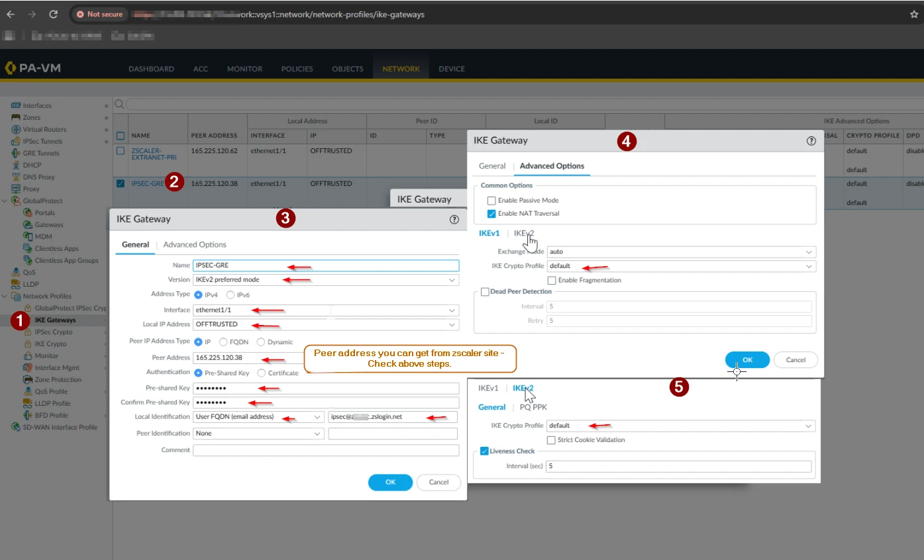This screenshot has width=924, height=560.
Task: Open the Interface Mgmt icon
Action: click(x=28, y=368)
